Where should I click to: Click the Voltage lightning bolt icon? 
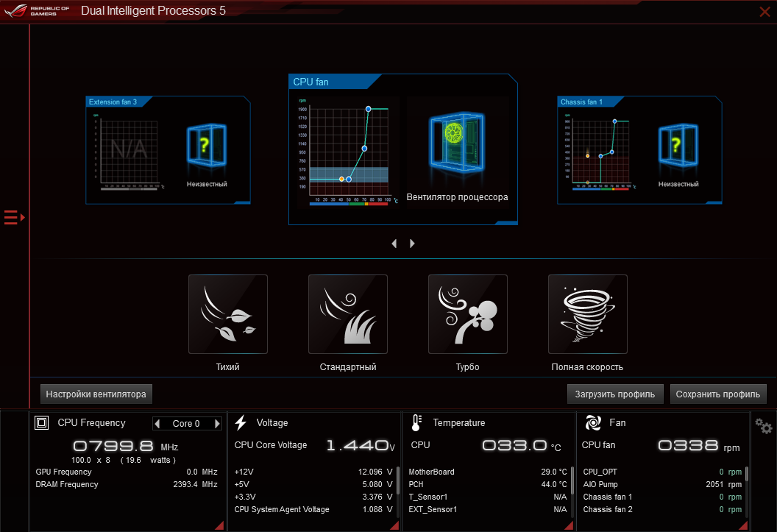click(x=241, y=422)
